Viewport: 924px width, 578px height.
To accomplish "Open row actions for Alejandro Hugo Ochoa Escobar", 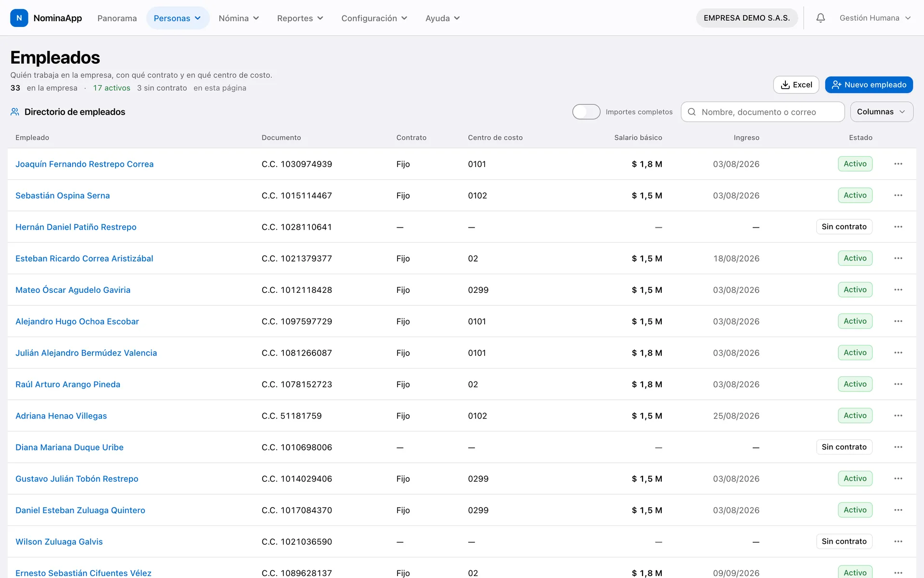I will (x=898, y=321).
